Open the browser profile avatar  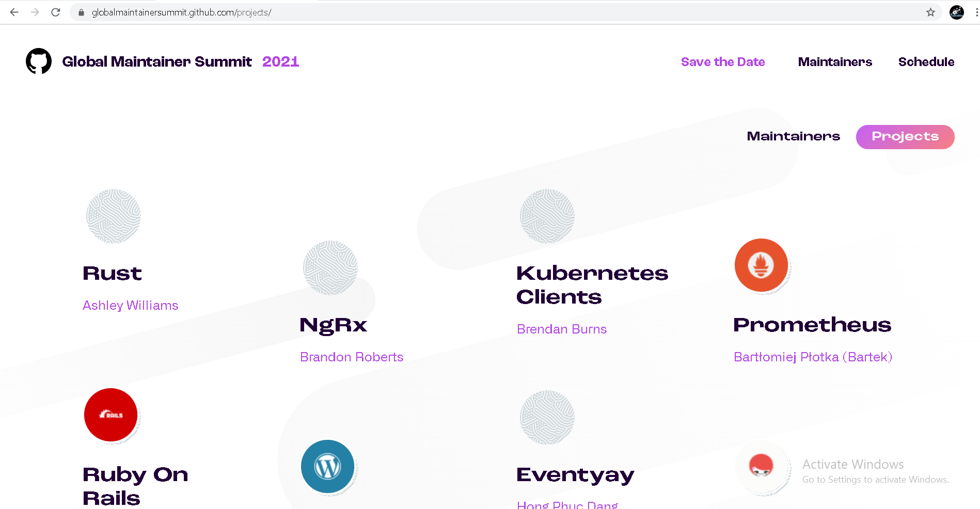coord(957,12)
